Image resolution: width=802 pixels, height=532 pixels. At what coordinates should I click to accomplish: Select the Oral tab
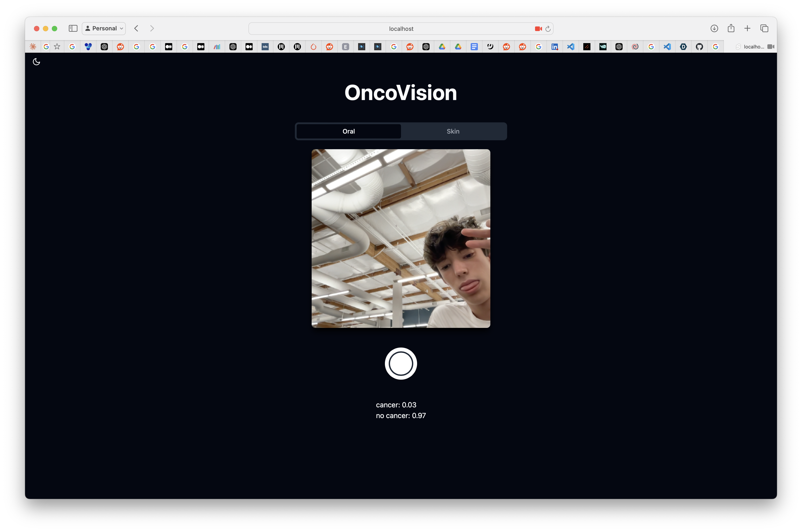pos(349,131)
